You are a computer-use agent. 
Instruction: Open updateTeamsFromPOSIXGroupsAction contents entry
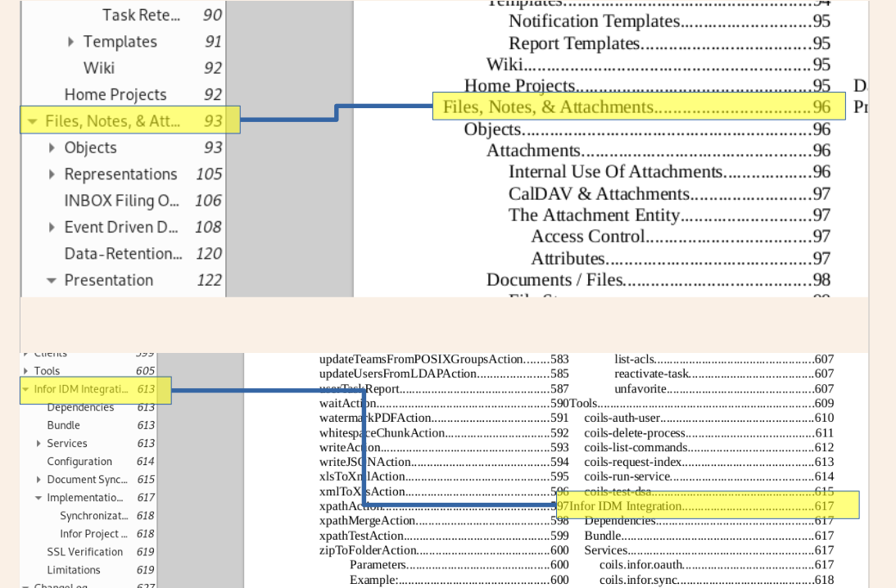444,360
